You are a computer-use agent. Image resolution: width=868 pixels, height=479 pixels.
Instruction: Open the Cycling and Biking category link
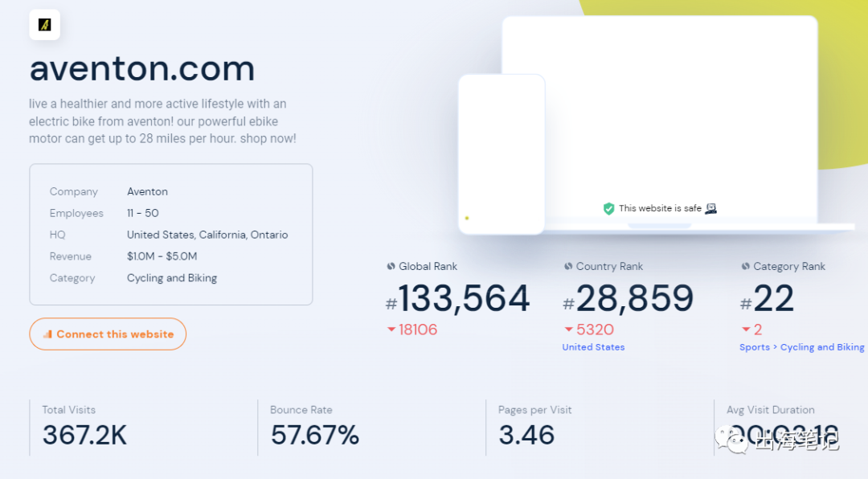coord(822,347)
